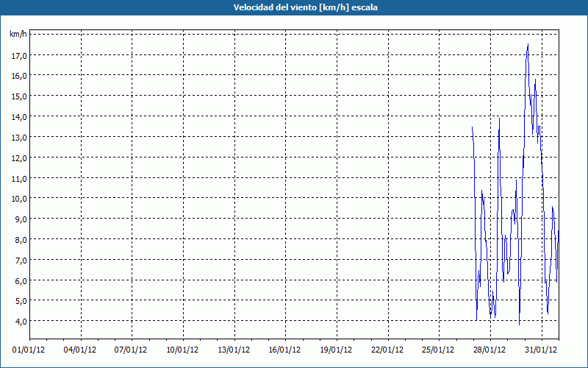Viewport: 588px width, 368px height.
Task: Click the chart title 'Velocidad del viento [km/h] escala'
Action: (x=305, y=7)
